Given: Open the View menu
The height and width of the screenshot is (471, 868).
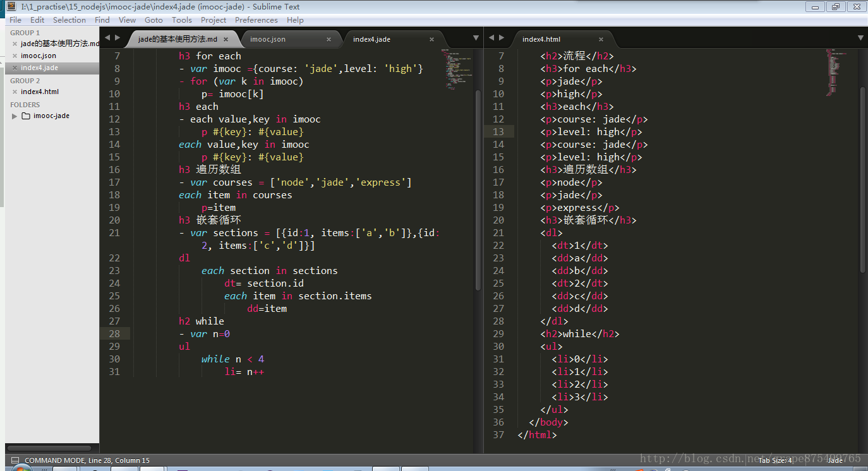Looking at the screenshot, I should [x=127, y=20].
